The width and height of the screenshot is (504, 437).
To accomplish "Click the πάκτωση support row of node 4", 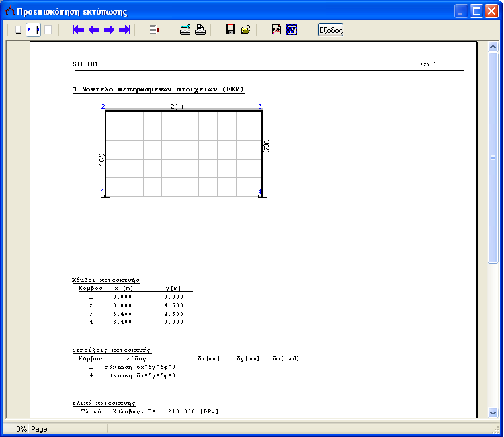I will click(x=132, y=375).
